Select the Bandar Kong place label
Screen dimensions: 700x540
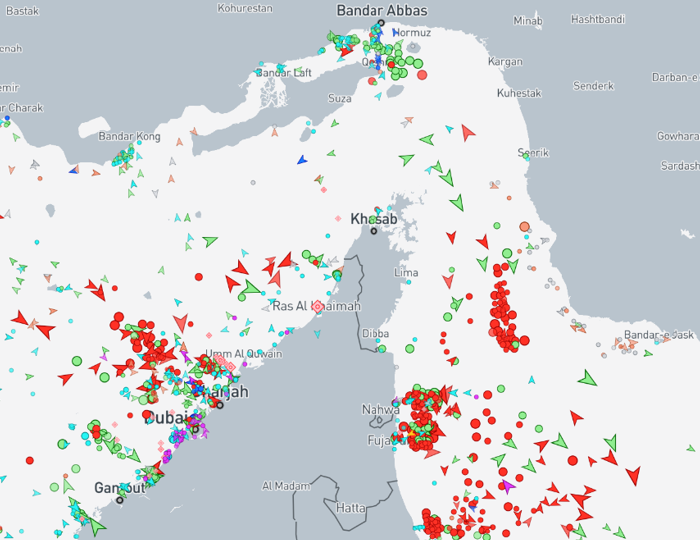point(129,136)
